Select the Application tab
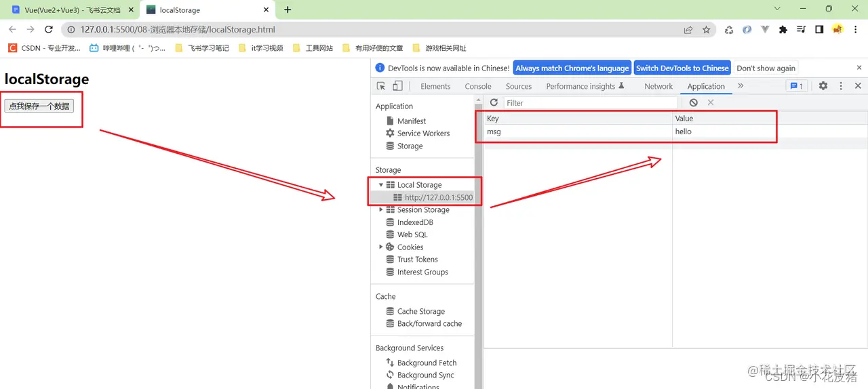Viewport: 868px width, 389px height. point(706,86)
